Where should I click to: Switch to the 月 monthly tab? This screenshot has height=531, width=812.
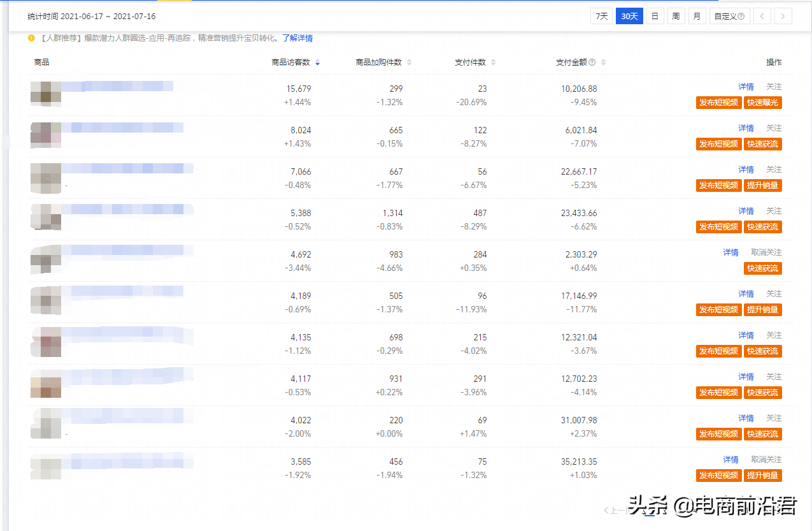pyautogui.click(x=697, y=15)
